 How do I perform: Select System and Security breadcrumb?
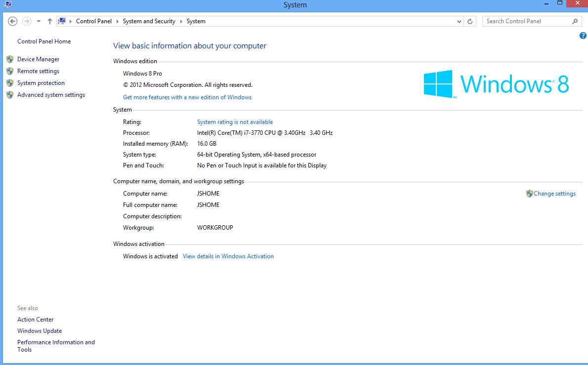(149, 21)
